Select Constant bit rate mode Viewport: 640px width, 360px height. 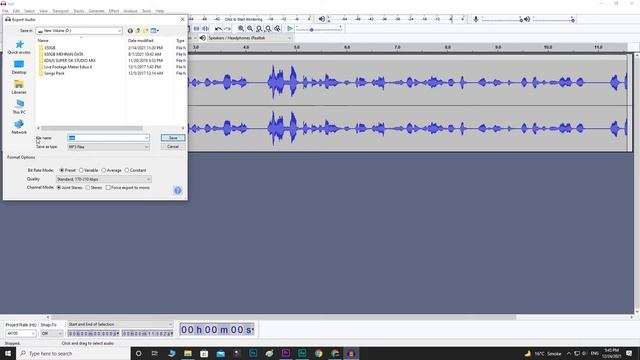point(135,170)
